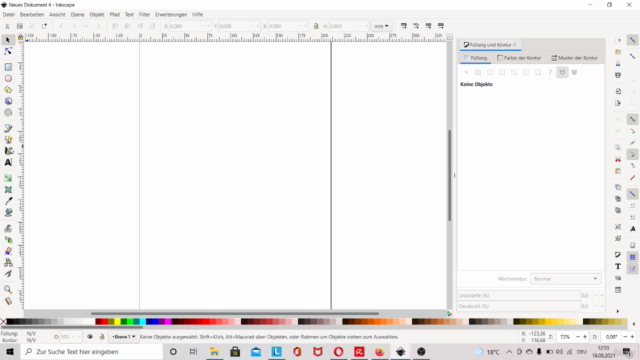Click the Print icon in commands bar
This screenshot has width=640, height=360.
click(618, 75)
